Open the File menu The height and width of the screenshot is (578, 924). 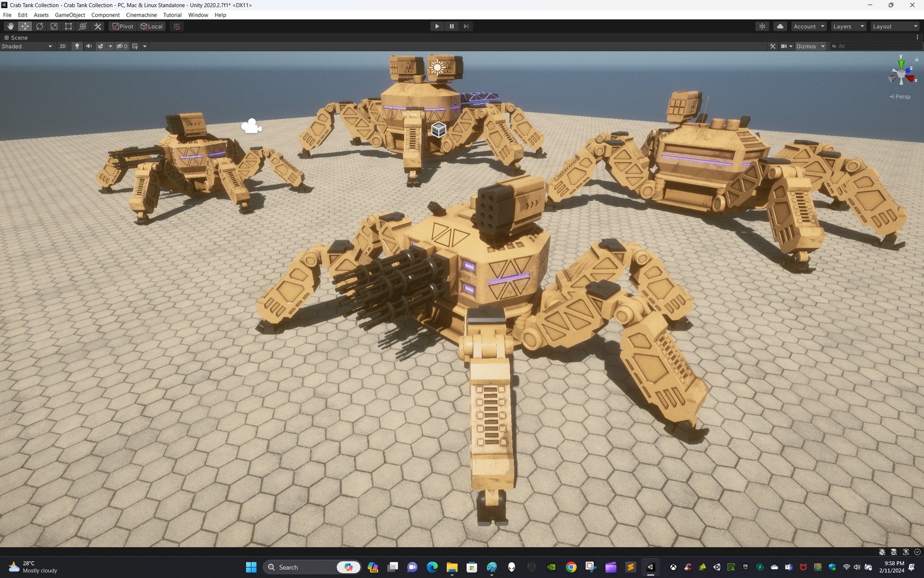7,15
